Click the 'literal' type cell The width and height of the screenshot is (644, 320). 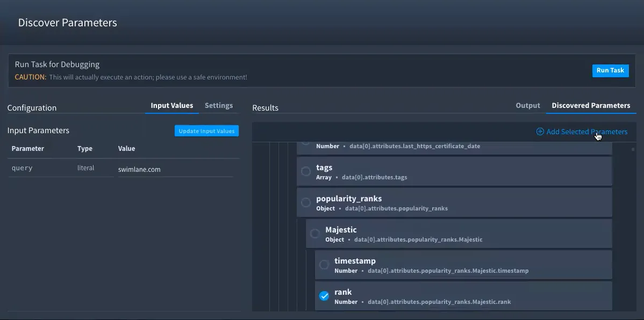pyautogui.click(x=86, y=168)
